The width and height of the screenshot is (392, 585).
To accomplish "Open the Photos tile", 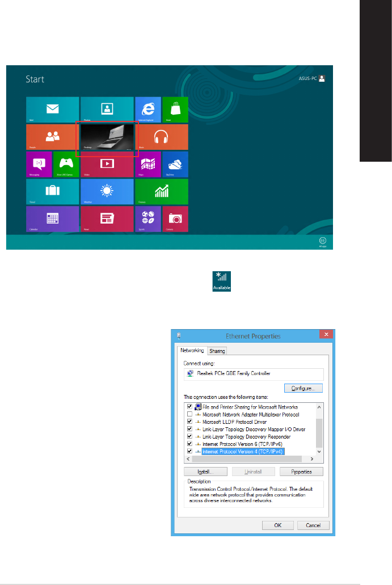I will click(x=107, y=110).
